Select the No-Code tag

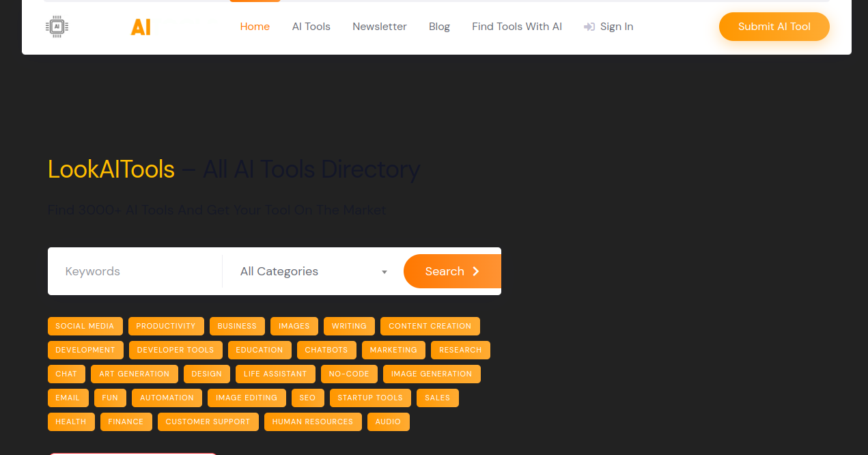coord(349,374)
